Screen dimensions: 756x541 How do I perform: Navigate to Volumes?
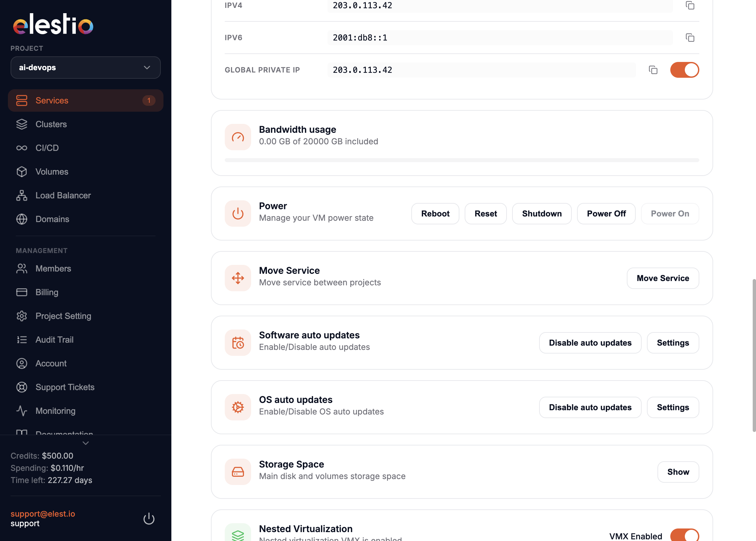86,172
